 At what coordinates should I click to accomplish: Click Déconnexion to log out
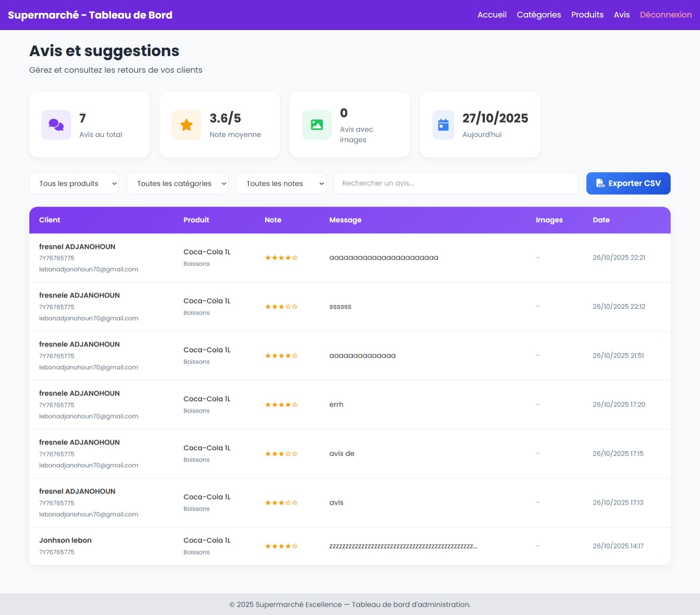coord(665,15)
